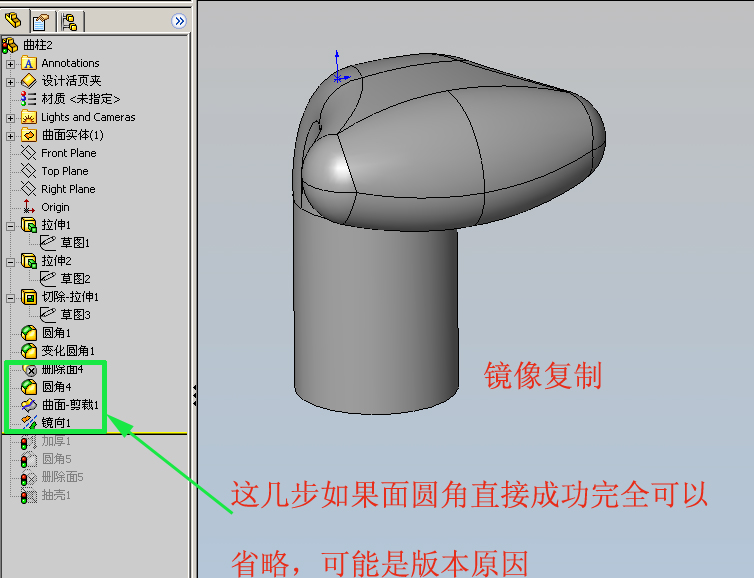Click the 曲面实体 surface bodies icon
This screenshot has width=754, height=578.
pyautogui.click(x=29, y=135)
